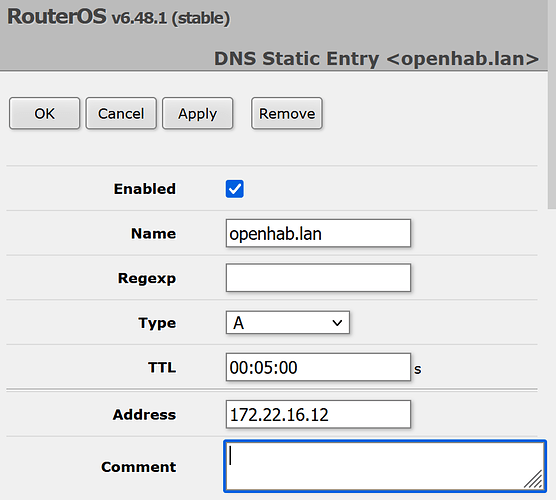The image size is (556, 500).
Task: Remove the openhab.lan DNS entry
Action: pos(287,113)
